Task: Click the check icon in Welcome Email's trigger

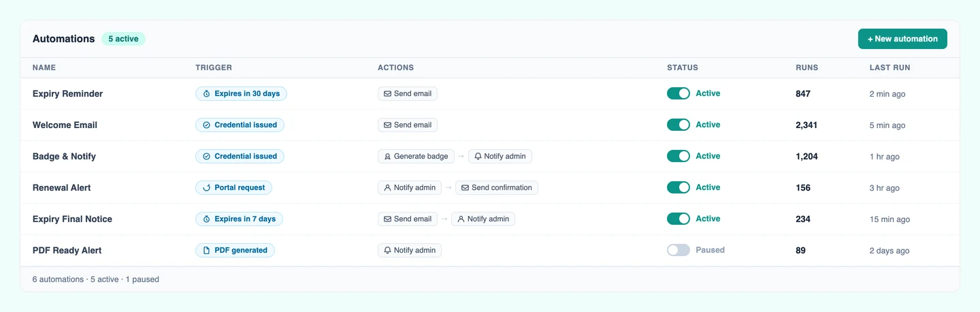Action: click(x=206, y=125)
